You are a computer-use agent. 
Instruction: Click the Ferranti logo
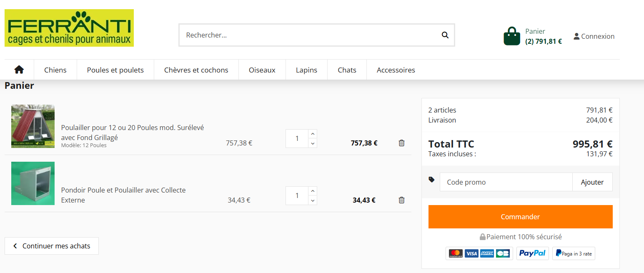[69, 28]
